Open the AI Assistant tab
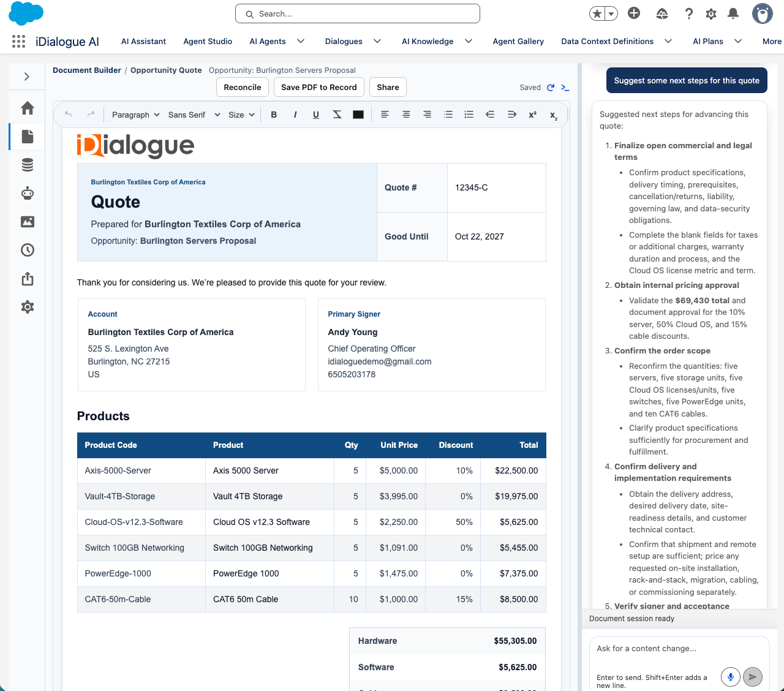The height and width of the screenshot is (691, 784). (x=143, y=41)
